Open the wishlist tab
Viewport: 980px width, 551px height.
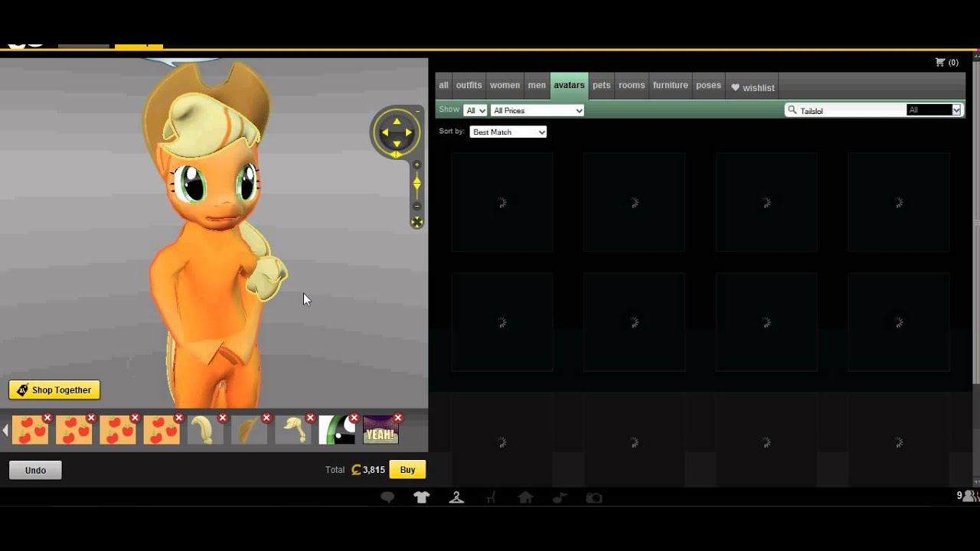click(x=753, y=87)
